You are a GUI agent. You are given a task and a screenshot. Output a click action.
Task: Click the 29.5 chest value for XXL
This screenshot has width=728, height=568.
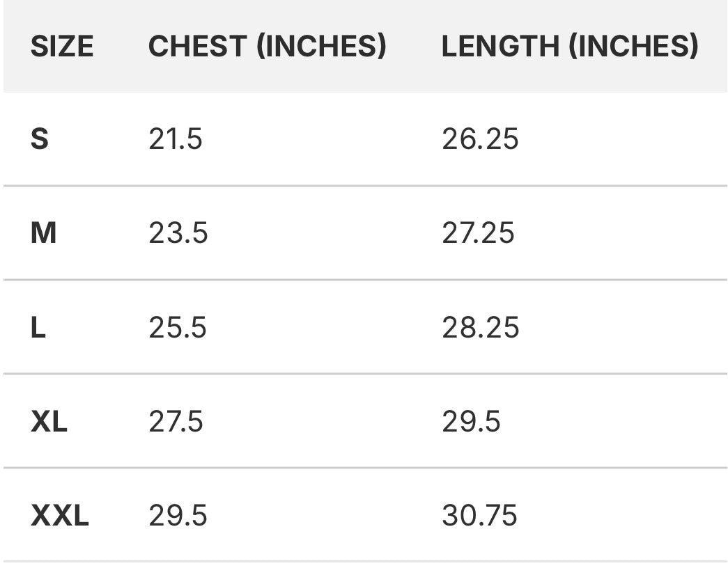[178, 516]
